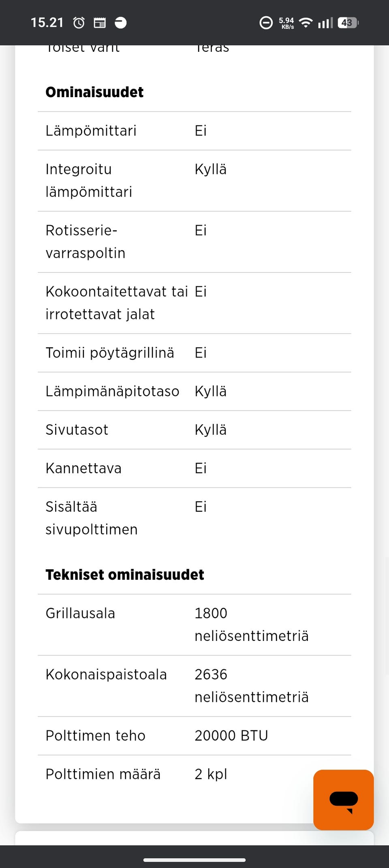Toggle the Integroitu lämpömittari 'Kyllä' value
The width and height of the screenshot is (389, 868).
210,170
